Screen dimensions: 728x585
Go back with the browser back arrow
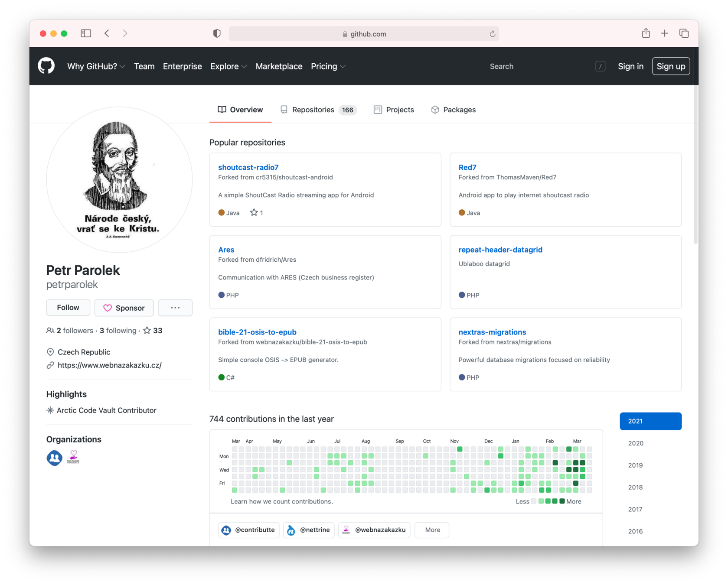[107, 33]
